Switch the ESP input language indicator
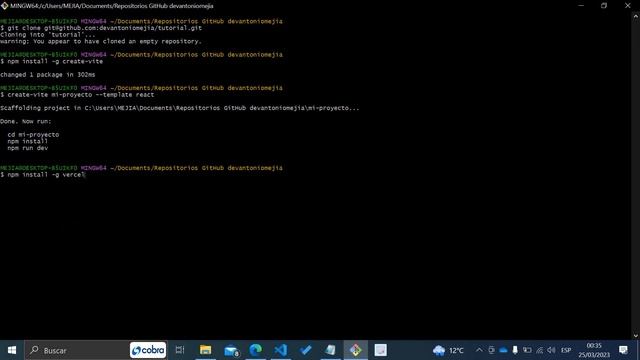The height and width of the screenshot is (360, 640). [x=566, y=350]
